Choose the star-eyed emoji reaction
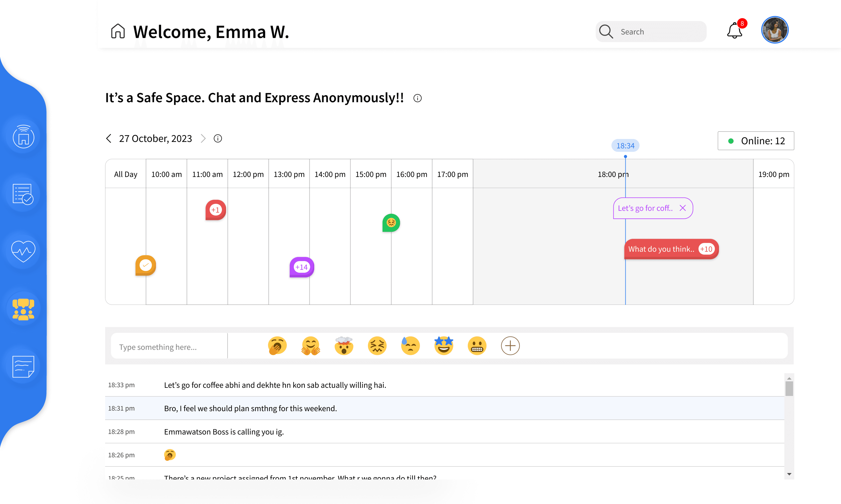Screen dimensions: 841x504 (443, 346)
